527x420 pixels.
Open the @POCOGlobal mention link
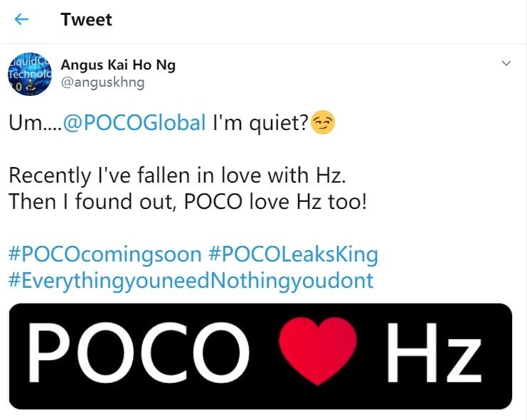[134, 124]
